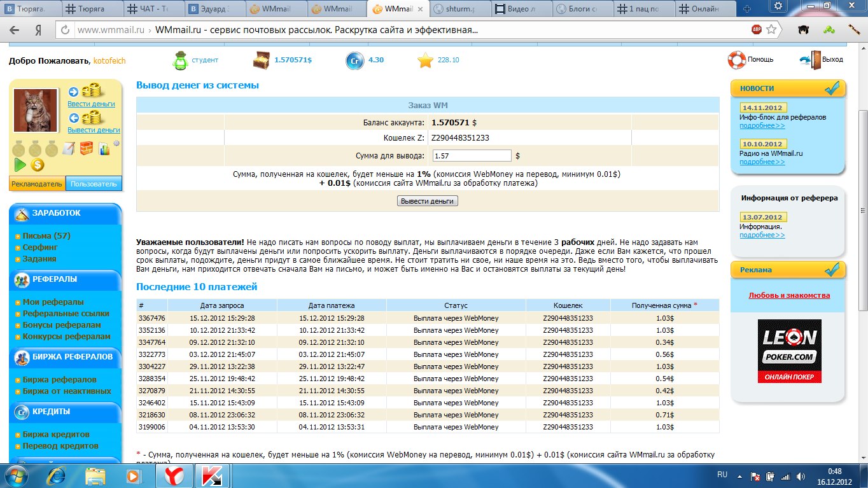Click the green student status icon
The image size is (868, 488).
181,60
